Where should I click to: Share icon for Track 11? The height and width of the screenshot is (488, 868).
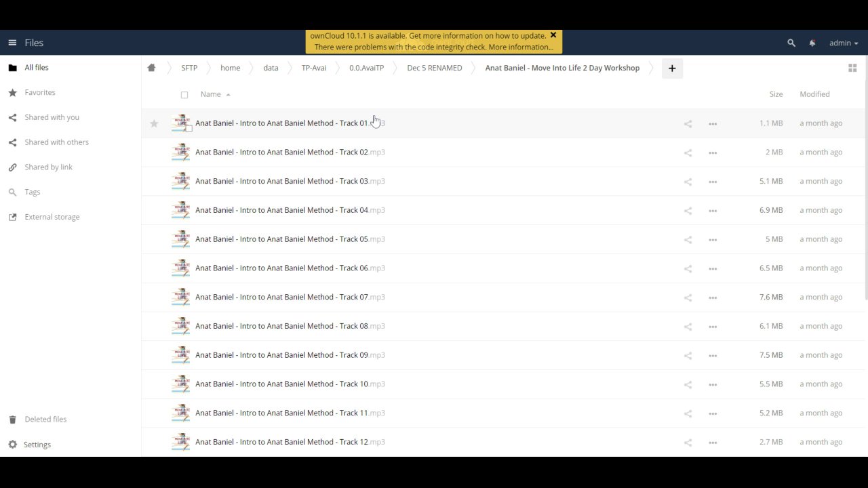tap(688, 413)
